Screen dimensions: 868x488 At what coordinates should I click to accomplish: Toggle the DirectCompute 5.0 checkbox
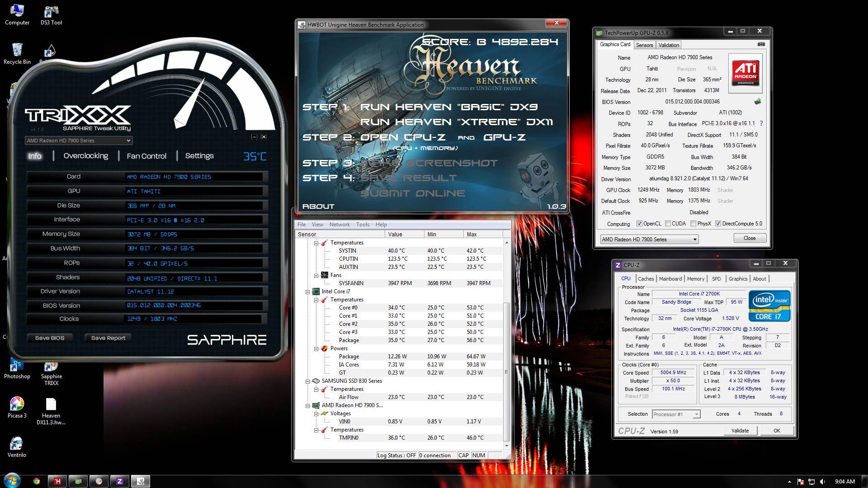718,224
